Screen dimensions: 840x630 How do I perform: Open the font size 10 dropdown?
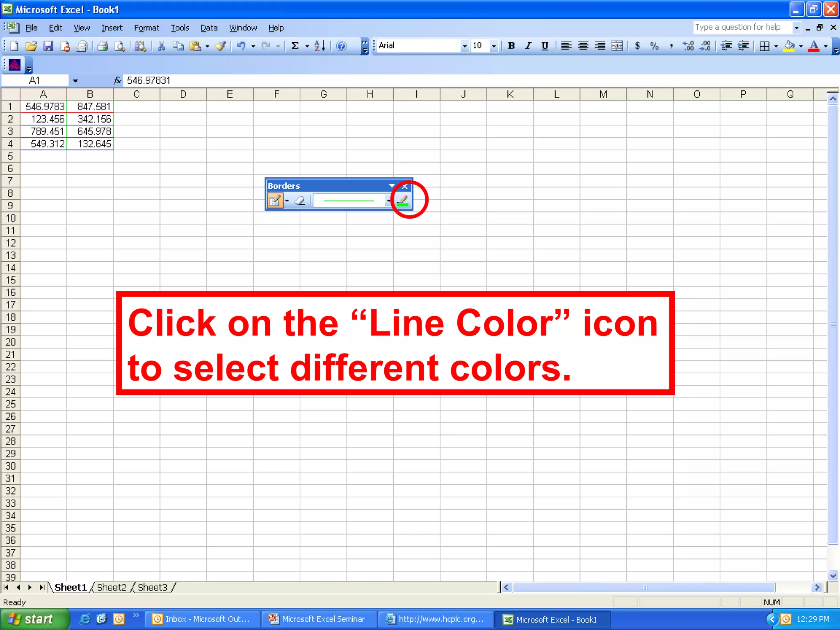click(494, 46)
